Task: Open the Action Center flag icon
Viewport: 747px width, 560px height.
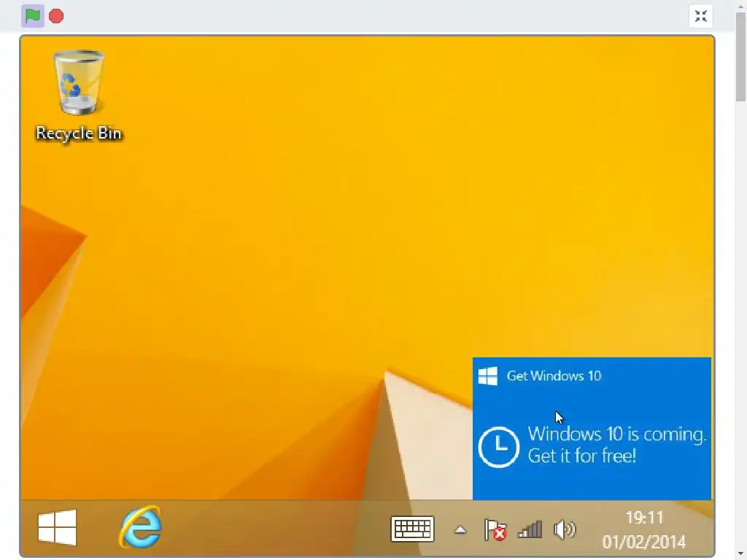Action: coord(495,529)
